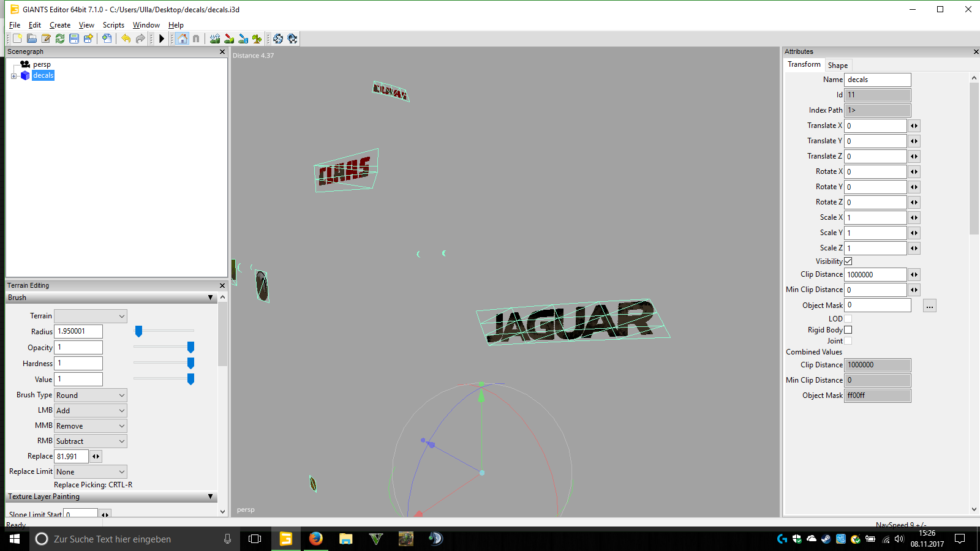Click the Radius slider handle
Viewport: 980px width, 551px height.
[x=139, y=331]
